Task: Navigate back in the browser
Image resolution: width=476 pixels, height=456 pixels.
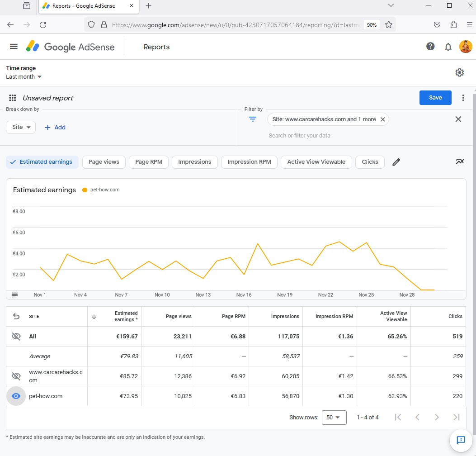Action: point(10,24)
